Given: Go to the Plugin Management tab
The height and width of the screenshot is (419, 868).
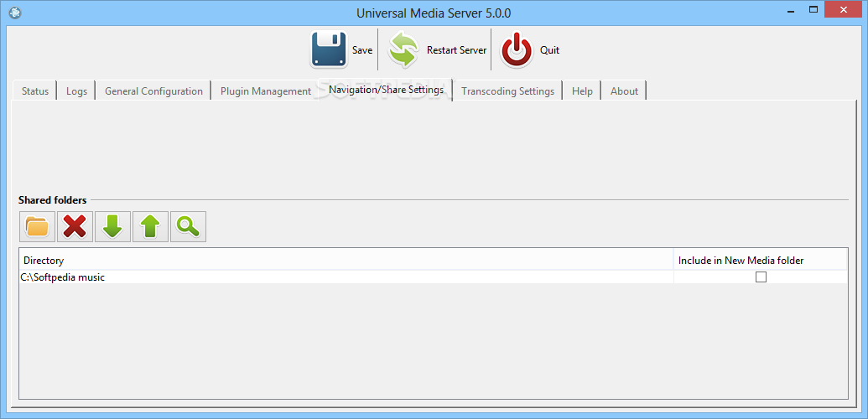Looking at the screenshot, I should 266,91.
